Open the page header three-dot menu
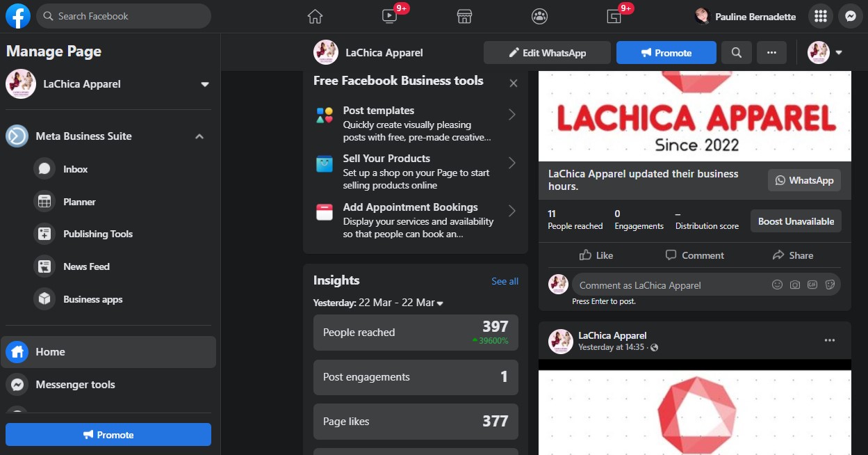Viewport: 868px width, 455px height. coord(771,52)
